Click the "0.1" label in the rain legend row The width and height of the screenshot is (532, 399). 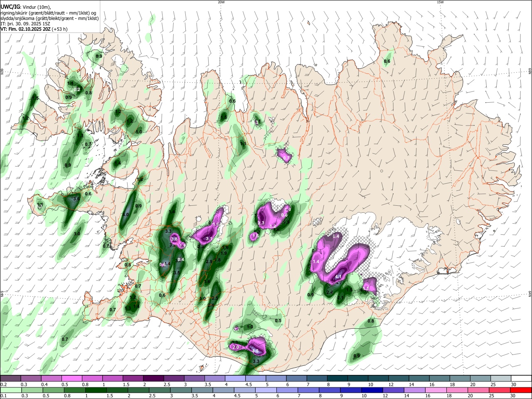pyautogui.click(x=3, y=396)
